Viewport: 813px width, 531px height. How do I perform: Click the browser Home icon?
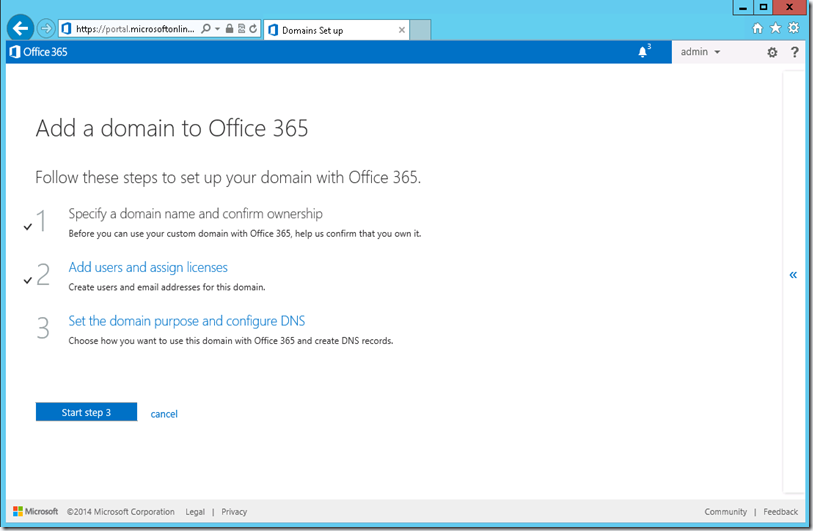click(758, 28)
